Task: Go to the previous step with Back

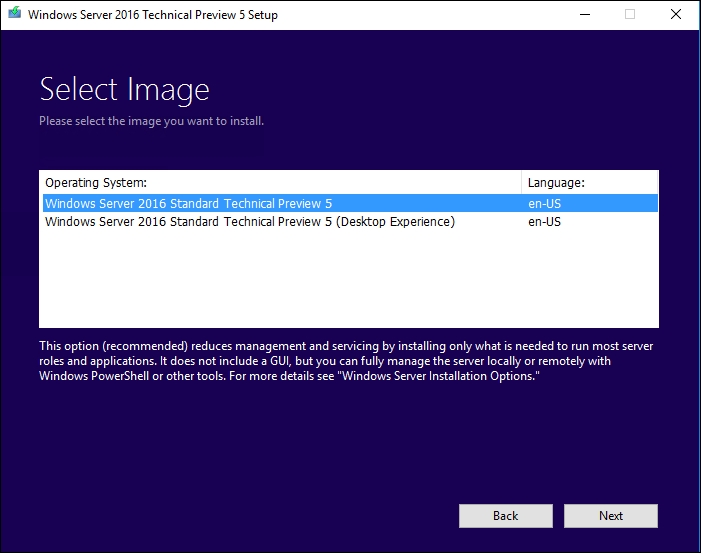Action: (505, 516)
